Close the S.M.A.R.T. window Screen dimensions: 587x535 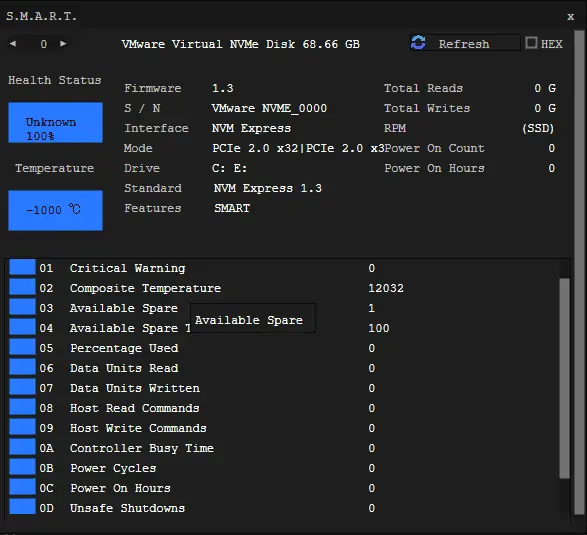tap(570, 16)
